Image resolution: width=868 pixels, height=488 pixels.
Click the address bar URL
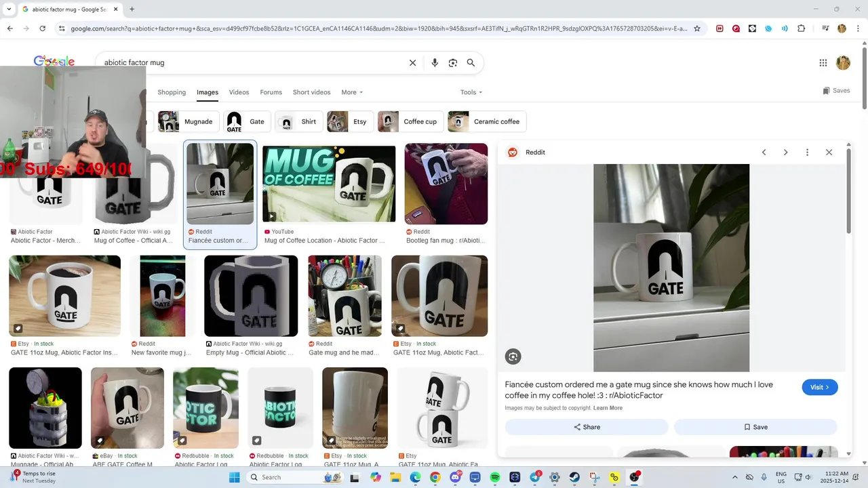pyautogui.click(x=378, y=28)
